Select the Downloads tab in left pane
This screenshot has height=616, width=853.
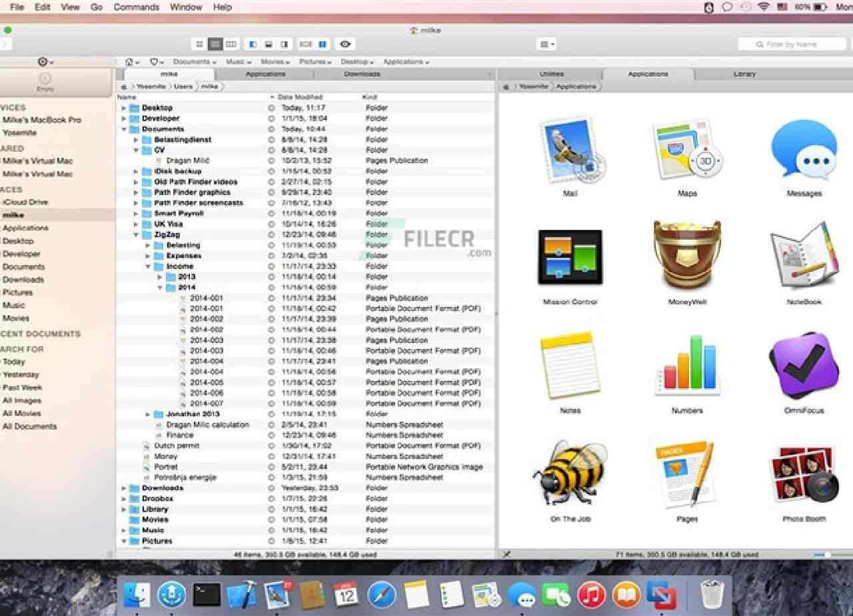coord(362,74)
